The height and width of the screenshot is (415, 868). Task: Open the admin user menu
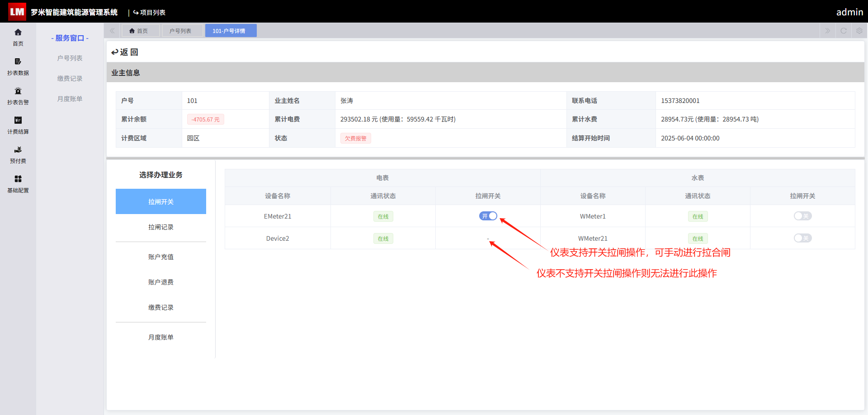pos(849,12)
